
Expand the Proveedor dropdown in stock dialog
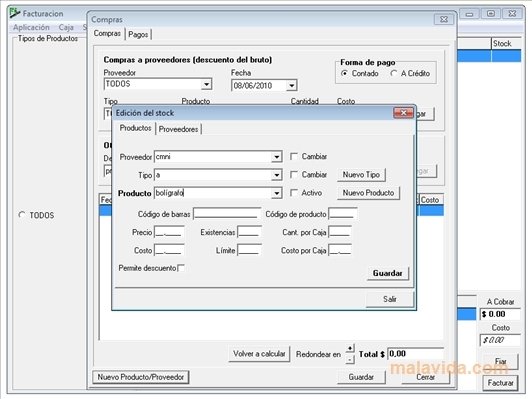click(277, 157)
